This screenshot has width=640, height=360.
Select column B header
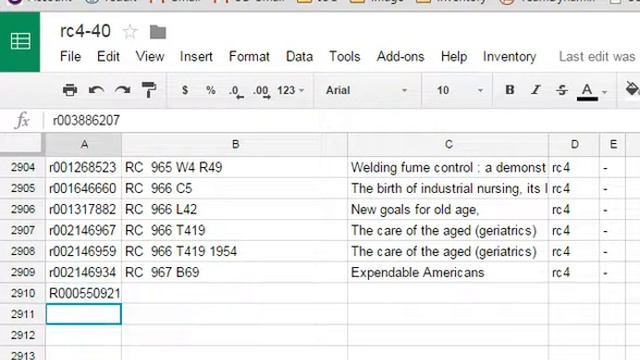click(x=235, y=144)
